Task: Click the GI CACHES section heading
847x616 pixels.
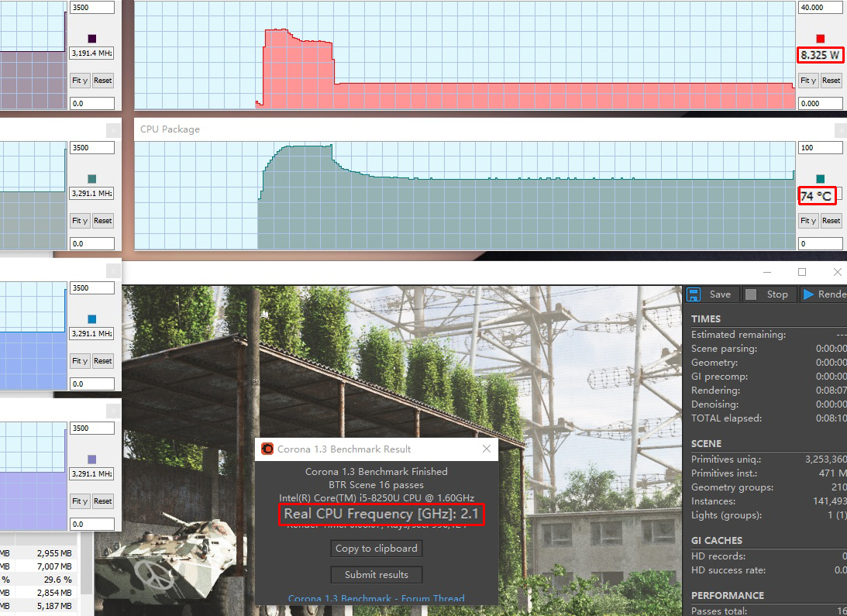Action: click(717, 540)
